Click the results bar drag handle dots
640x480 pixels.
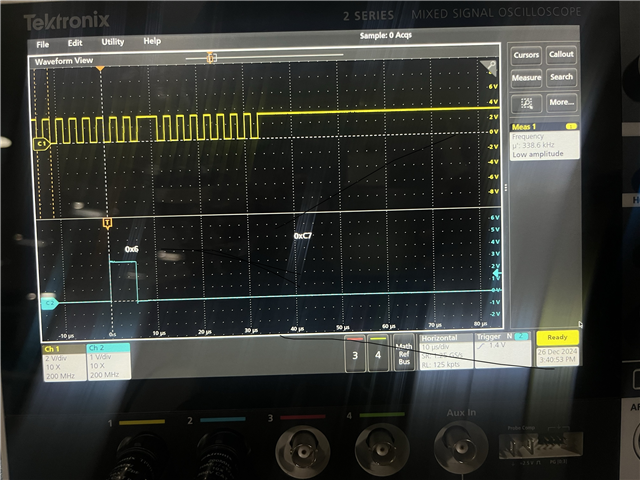click(x=506, y=187)
